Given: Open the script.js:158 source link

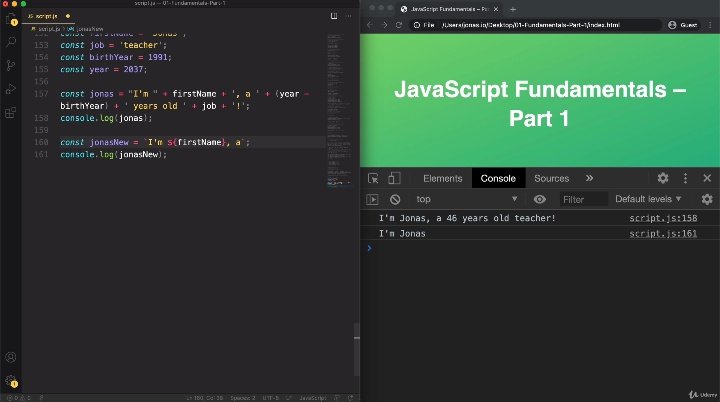Looking at the screenshot, I should [x=663, y=218].
